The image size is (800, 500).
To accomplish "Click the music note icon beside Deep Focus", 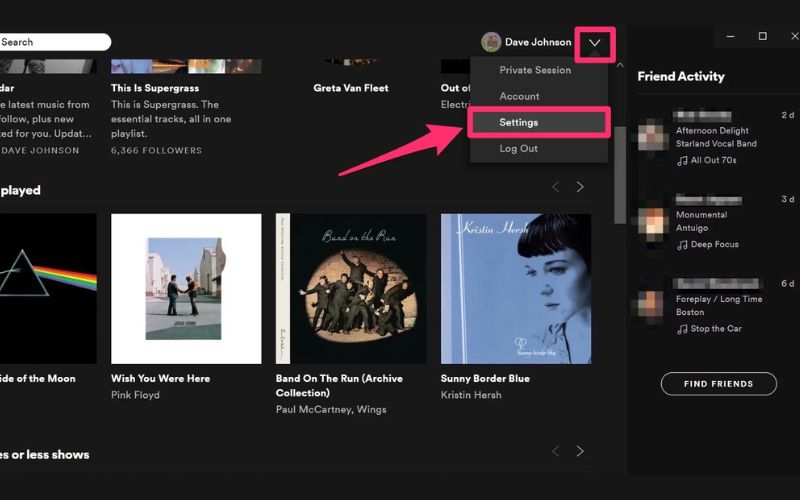I will (x=682, y=245).
